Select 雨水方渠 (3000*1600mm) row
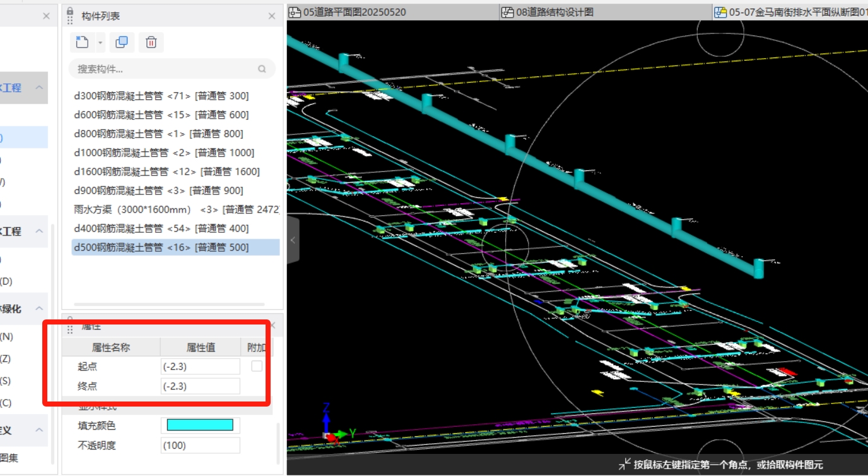The height and width of the screenshot is (476, 868). pyautogui.click(x=175, y=210)
